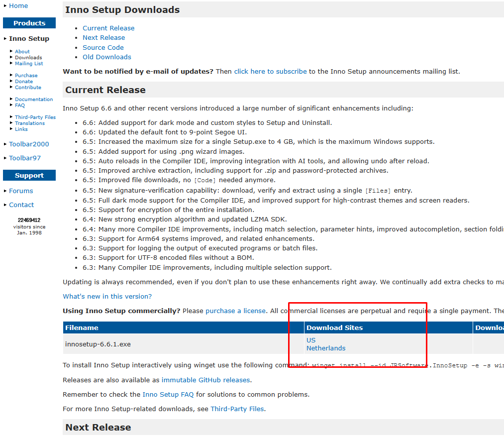Open the Donate sidebar link
This screenshot has height=438, width=504.
tap(24, 81)
